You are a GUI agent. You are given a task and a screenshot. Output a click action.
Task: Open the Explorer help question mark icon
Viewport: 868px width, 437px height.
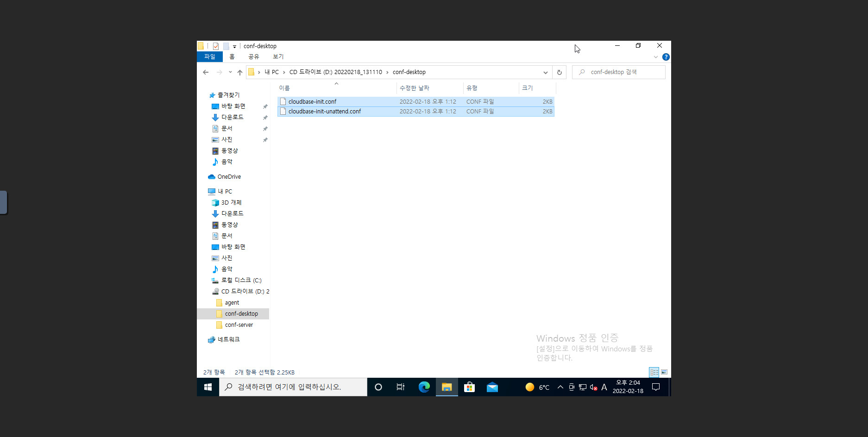(666, 57)
